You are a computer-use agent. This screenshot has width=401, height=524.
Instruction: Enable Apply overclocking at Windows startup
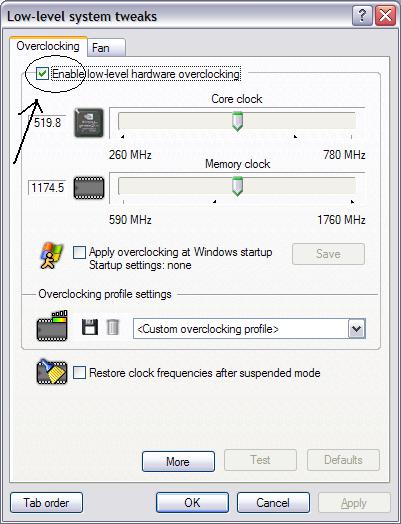pyautogui.click(x=79, y=253)
